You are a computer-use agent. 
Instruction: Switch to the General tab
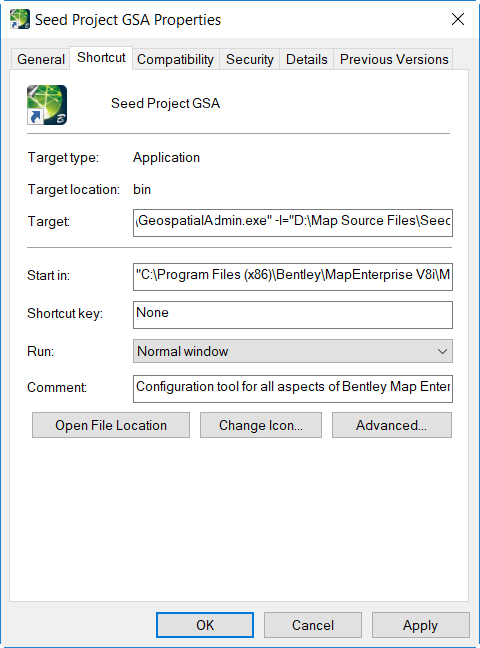click(x=41, y=59)
